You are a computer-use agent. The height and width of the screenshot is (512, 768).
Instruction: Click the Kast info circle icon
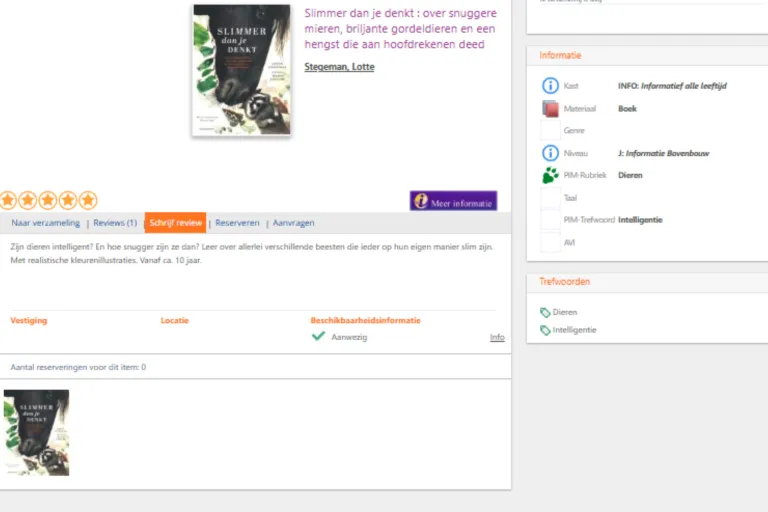click(x=550, y=85)
